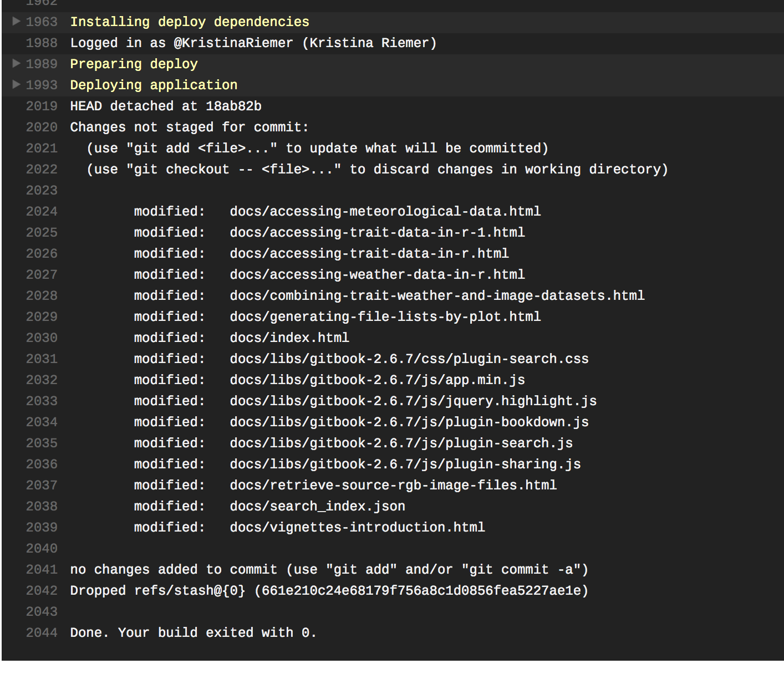Select log line number 1963
Viewport: 784px width, 674px height.
pos(42,22)
